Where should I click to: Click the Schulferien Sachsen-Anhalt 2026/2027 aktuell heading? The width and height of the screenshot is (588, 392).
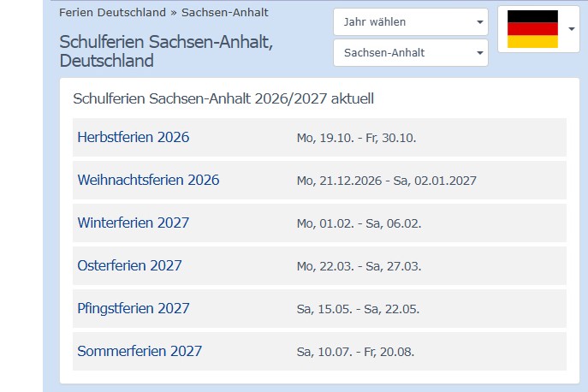tap(223, 98)
